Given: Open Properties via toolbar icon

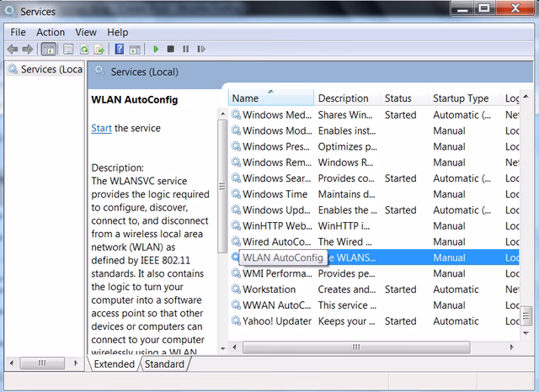Looking at the screenshot, I should (68, 49).
